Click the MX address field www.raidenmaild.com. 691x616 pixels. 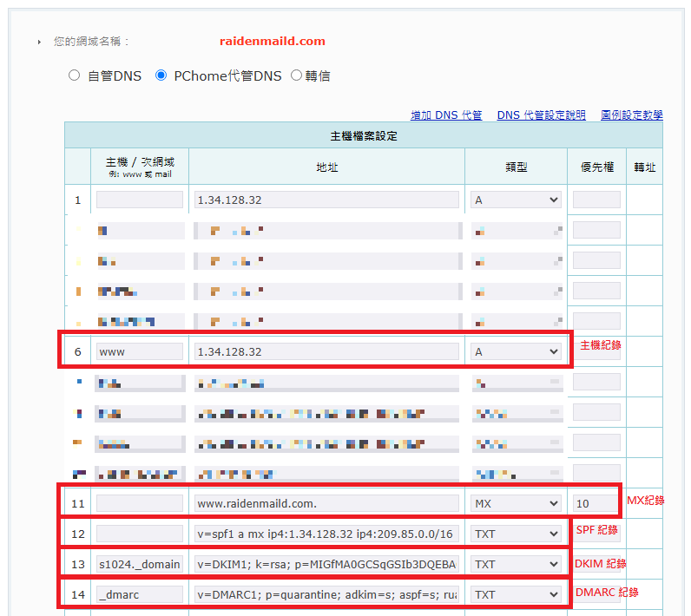[x=326, y=503]
